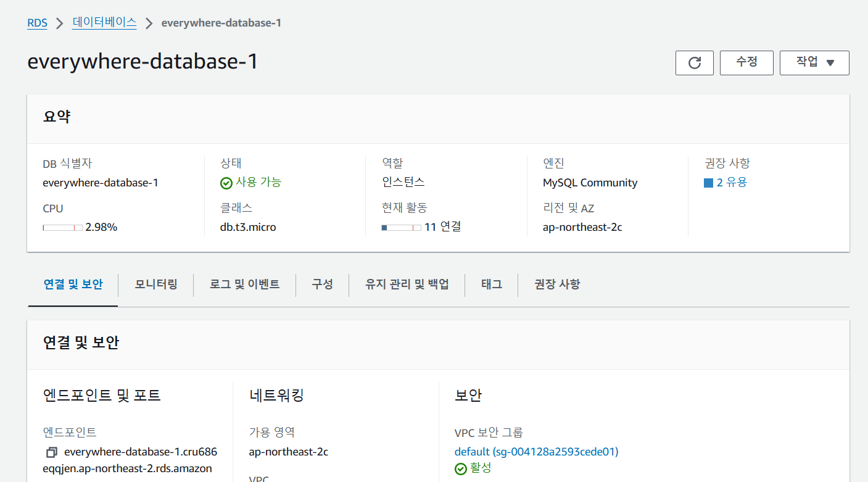Open the 작업 dropdown menu
This screenshot has width=868, height=482.
814,63
